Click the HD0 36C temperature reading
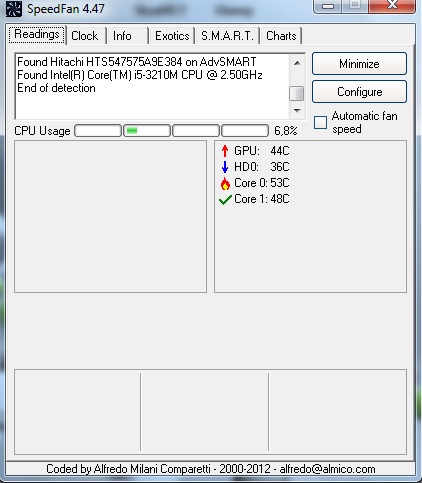This screenshot has width=422, height=483. 262,167
